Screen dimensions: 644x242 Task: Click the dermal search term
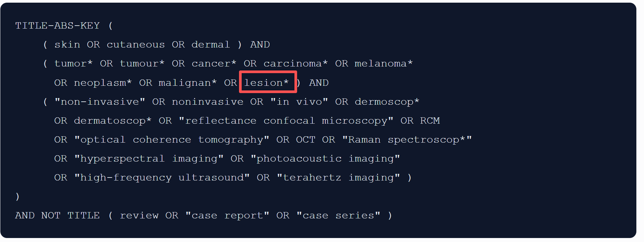211,45
